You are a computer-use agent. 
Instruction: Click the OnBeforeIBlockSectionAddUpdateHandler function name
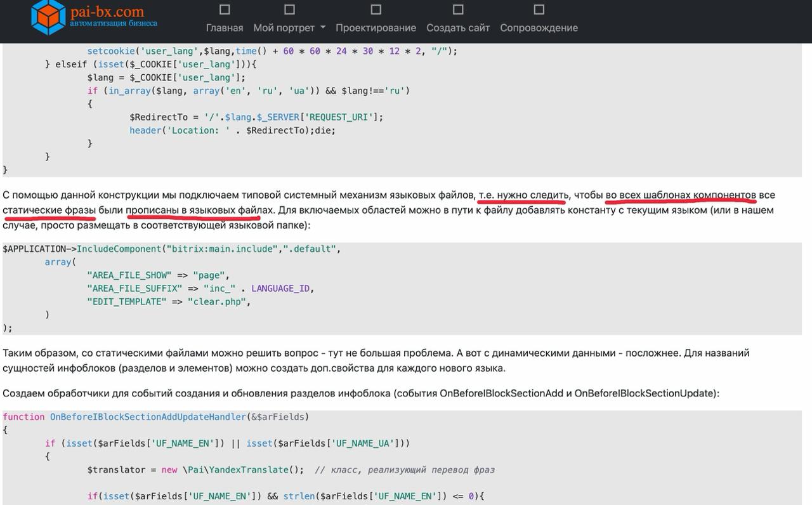147,417
